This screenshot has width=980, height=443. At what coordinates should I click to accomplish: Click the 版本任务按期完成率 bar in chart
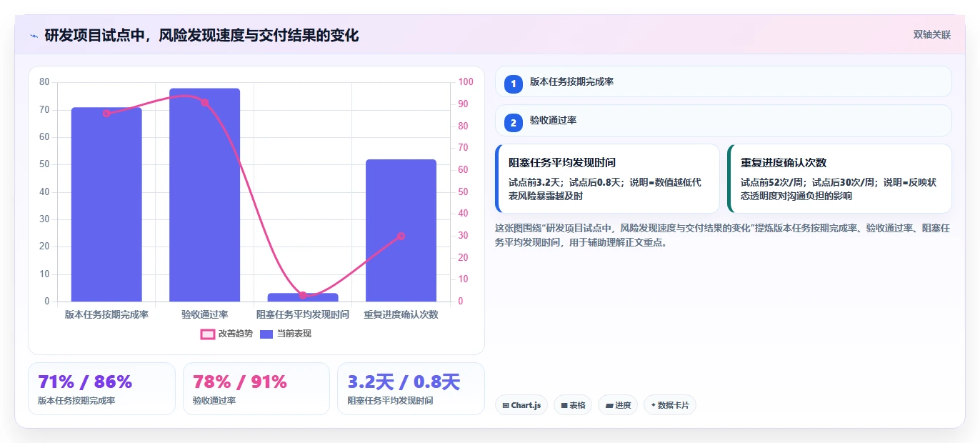pos(106,204)
